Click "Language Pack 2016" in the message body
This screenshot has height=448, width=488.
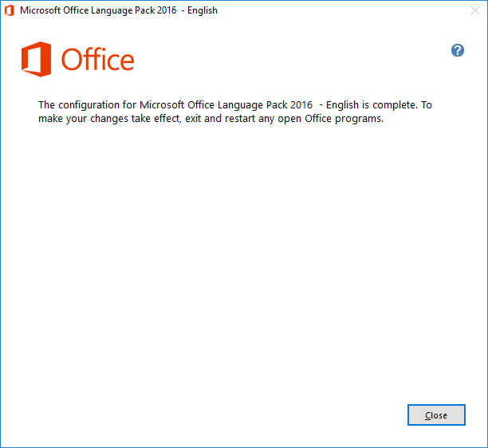tap(268, 105)
